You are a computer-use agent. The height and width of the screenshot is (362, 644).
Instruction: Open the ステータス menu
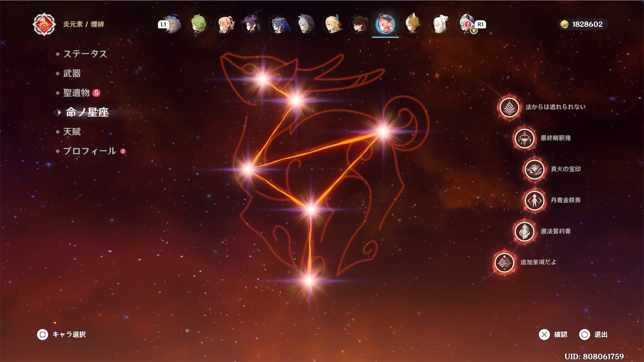click(x=85, y=54)
